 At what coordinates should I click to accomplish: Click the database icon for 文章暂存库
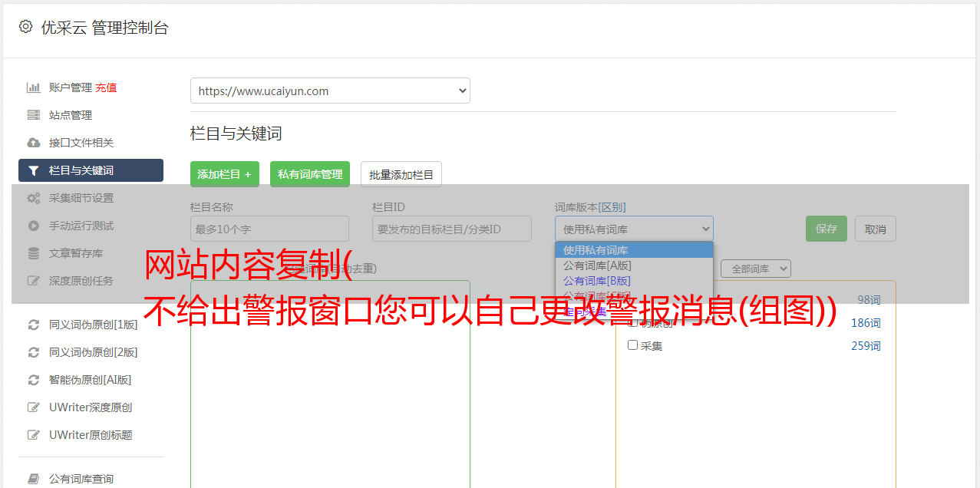click(x=34, y=253)
